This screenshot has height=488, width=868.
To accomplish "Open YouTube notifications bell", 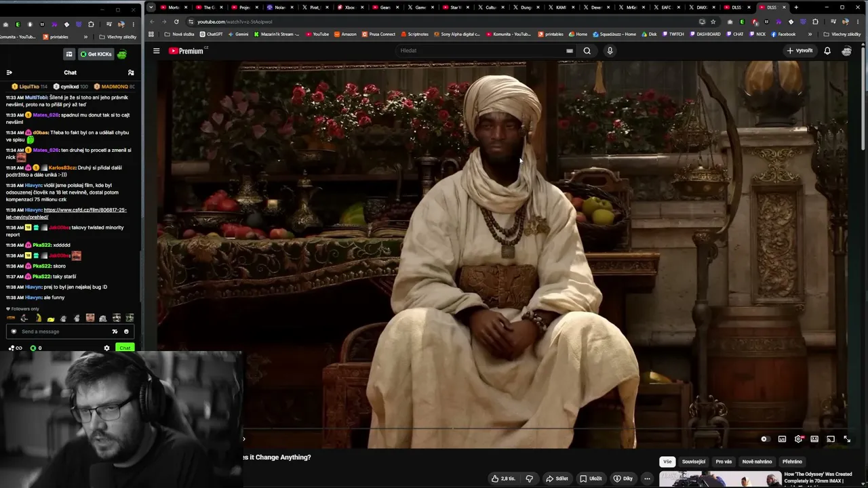I will click(x=827, y=51).
